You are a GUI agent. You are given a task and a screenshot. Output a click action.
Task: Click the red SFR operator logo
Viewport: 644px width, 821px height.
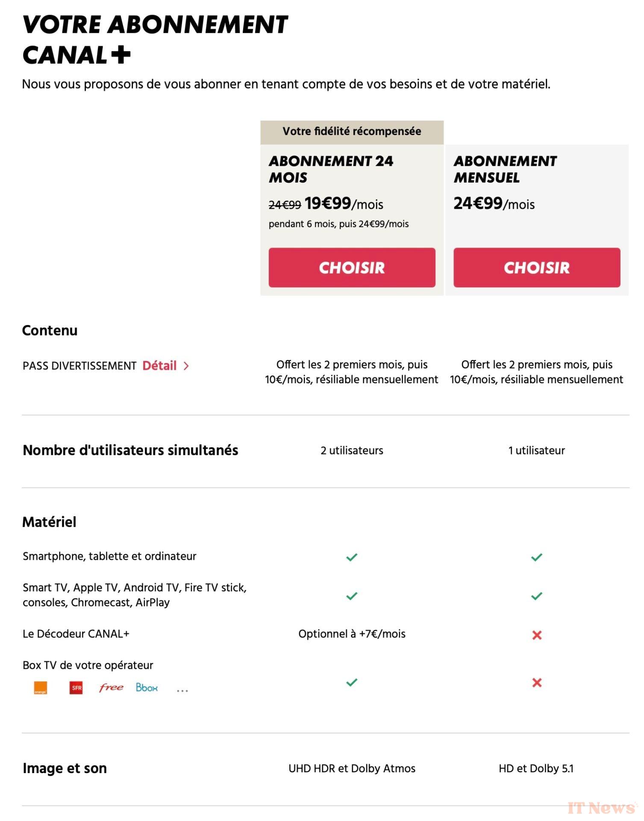point(76,688)
